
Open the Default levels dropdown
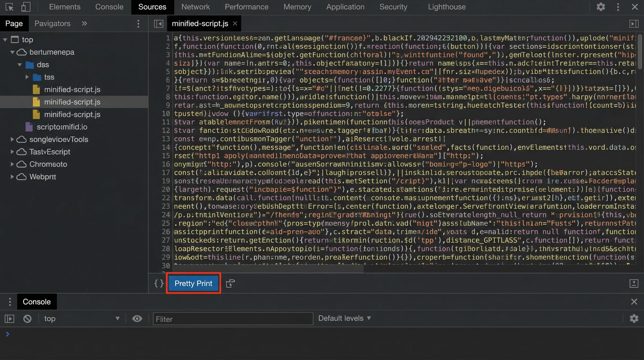click(x=344, y=318)
